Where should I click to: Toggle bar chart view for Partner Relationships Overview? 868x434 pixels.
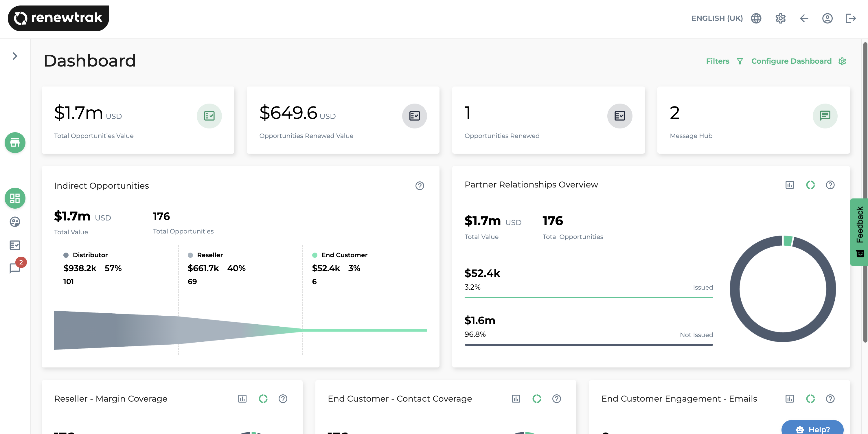coord(790,185)
